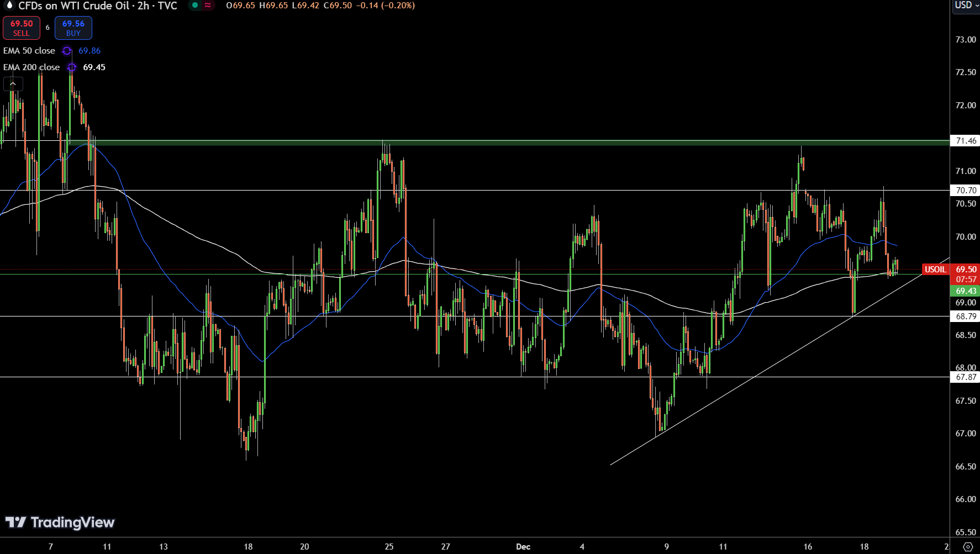Click the green 69.43 price label
This screenshot has width=980, height=554.
[965, 291]
